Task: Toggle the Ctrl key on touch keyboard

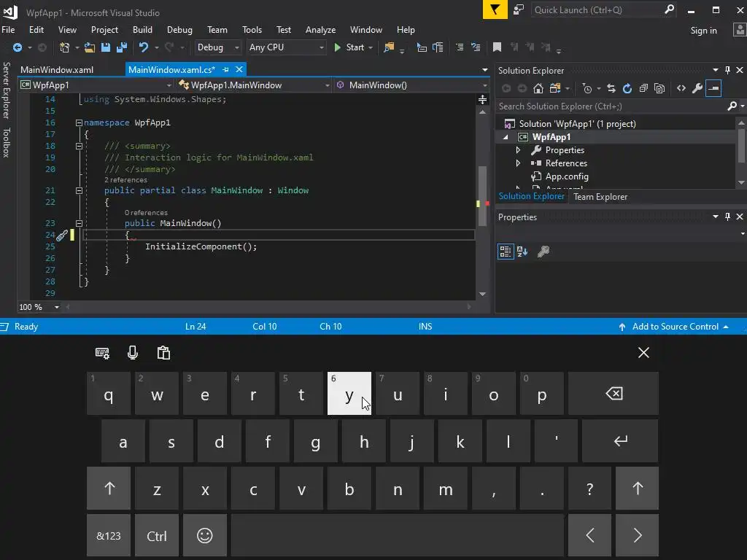Action: [x=157, y=536]
